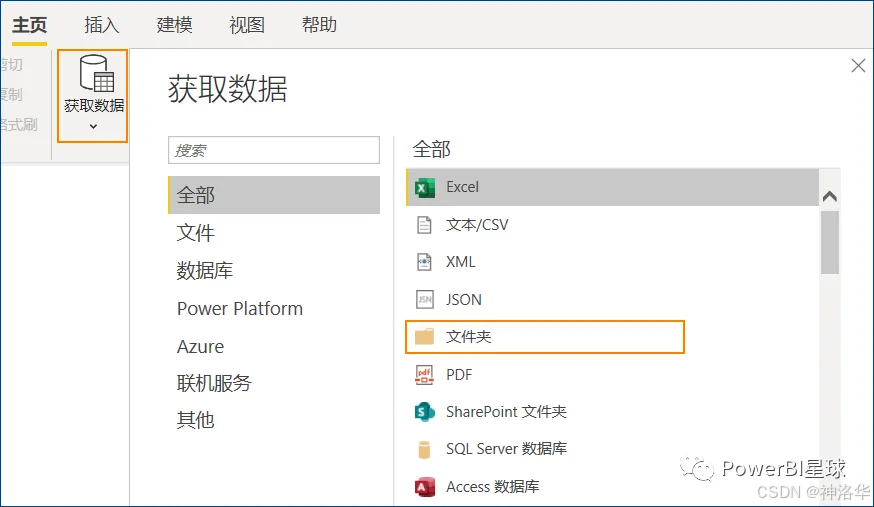Click the connector list scrollbar thumb
Image resolution: width=874 pixels, height=507 pixels.
829,242
